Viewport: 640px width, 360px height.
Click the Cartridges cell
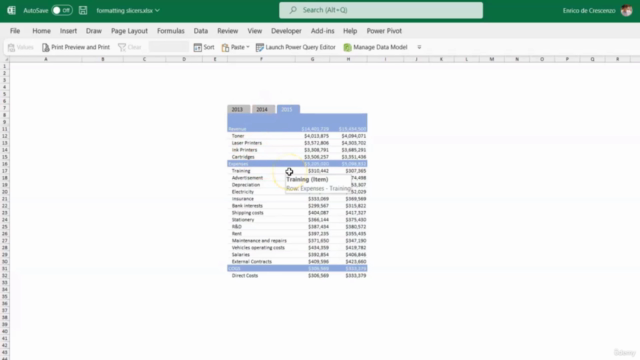[x=243, y=157]
